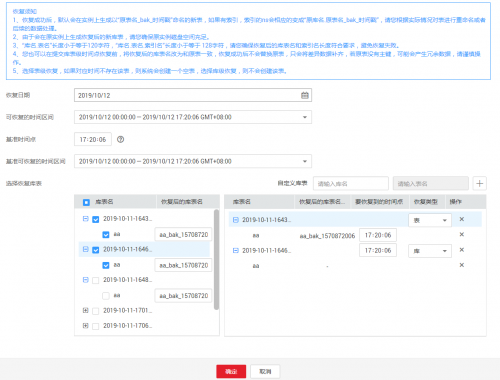Check 2019-10-11-1701 database checkbox
Screen dimensions: 500x380
[x=96, y=311]
